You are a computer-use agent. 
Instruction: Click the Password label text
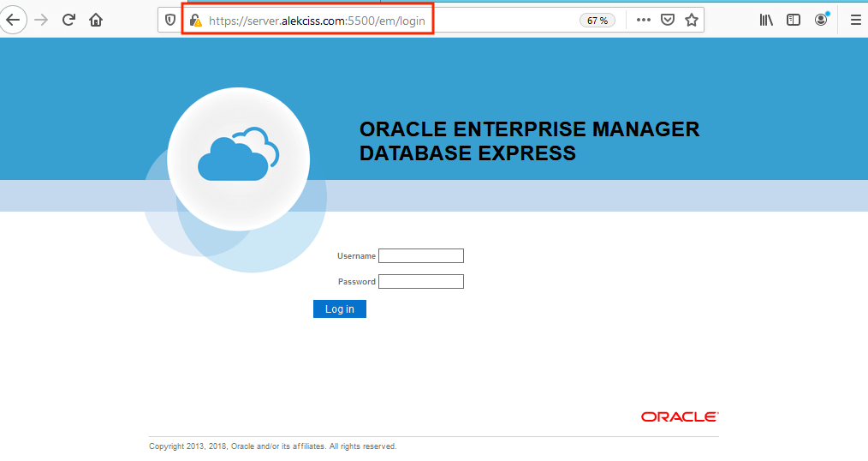(356, 281)
